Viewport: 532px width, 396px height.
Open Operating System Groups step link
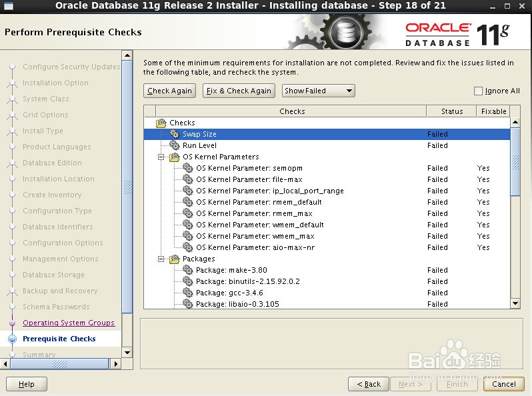point(69,323)
